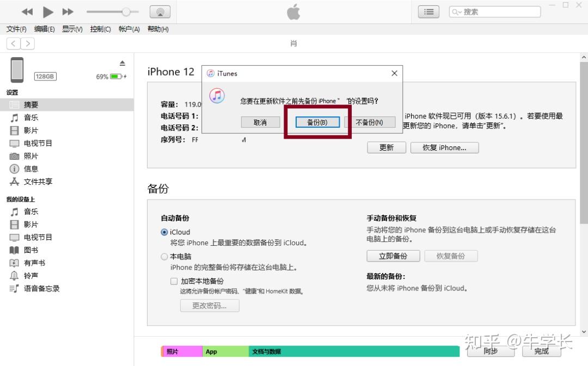Click the 恢复 iPhone... button

[x=444, y=147]
